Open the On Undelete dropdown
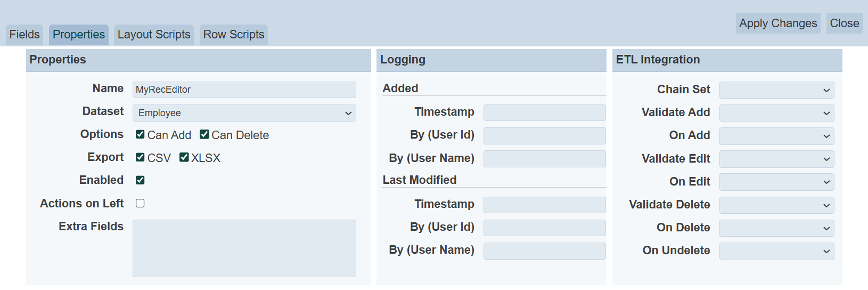 point(776,251)
